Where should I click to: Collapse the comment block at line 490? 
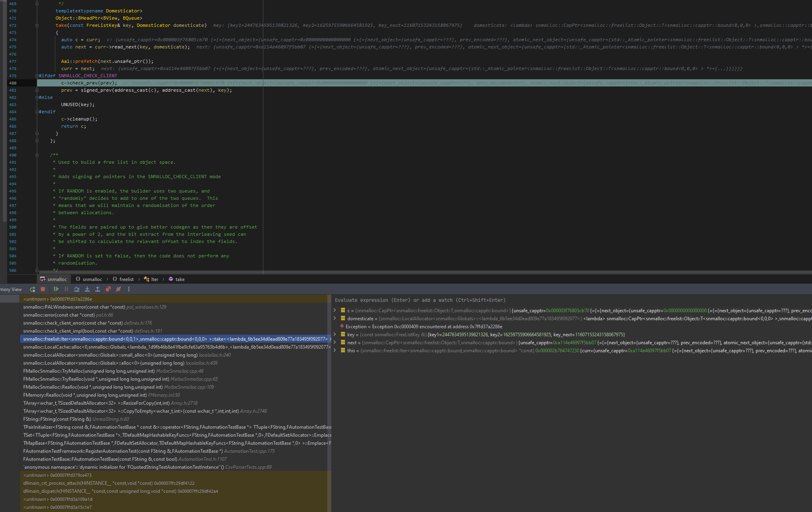(x=37, y=155)
